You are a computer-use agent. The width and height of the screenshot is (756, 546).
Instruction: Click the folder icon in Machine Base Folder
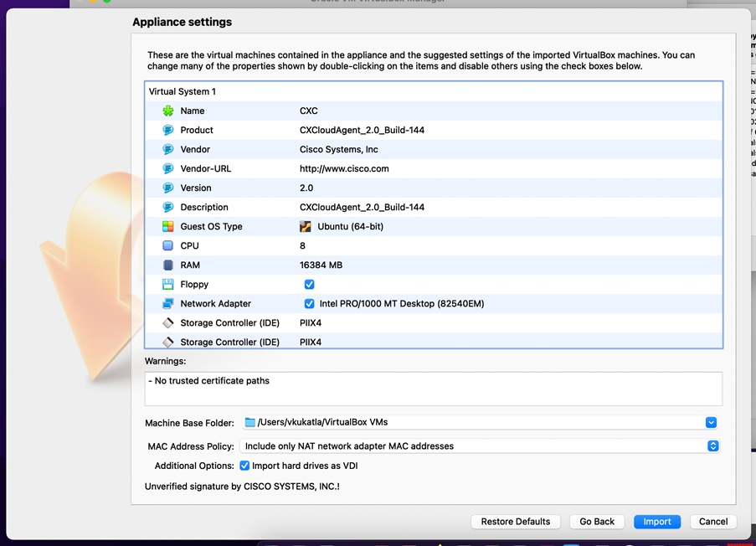click(x=249, y=423)
